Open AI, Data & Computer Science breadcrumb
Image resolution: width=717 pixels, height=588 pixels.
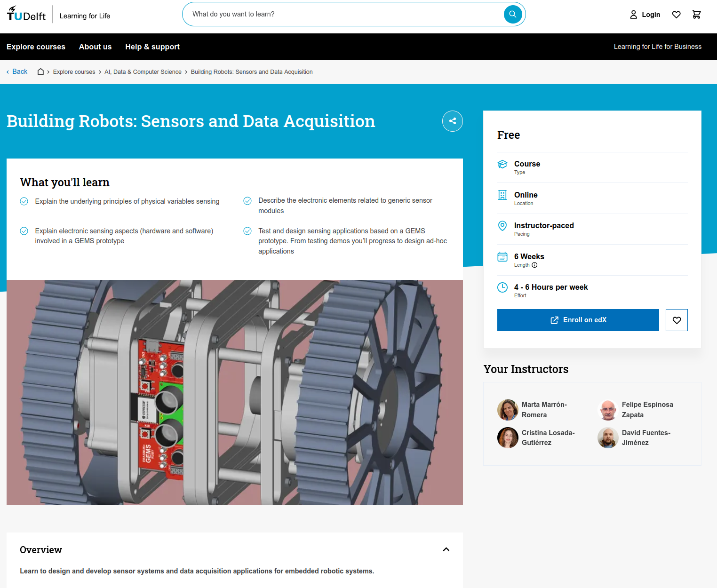point(143,72)
